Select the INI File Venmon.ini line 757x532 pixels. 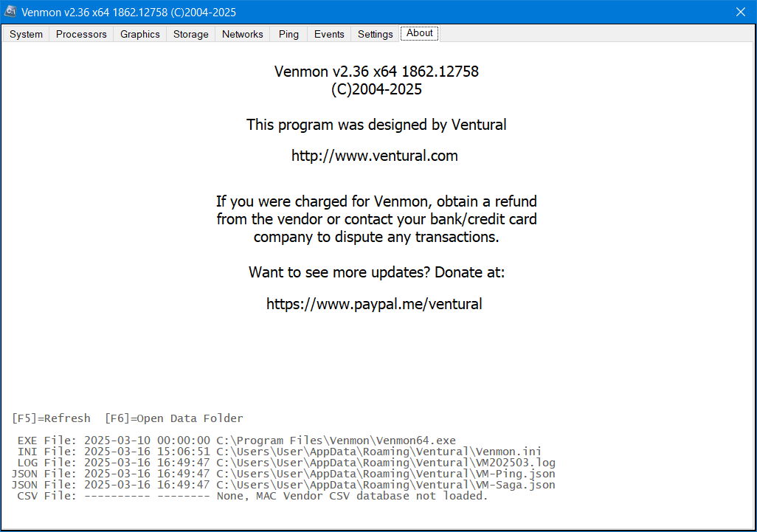(x=279, y=452)
